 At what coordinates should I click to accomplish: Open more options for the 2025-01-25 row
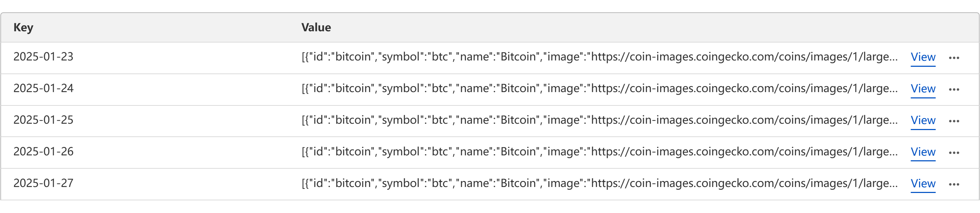[x=954, y=121]
